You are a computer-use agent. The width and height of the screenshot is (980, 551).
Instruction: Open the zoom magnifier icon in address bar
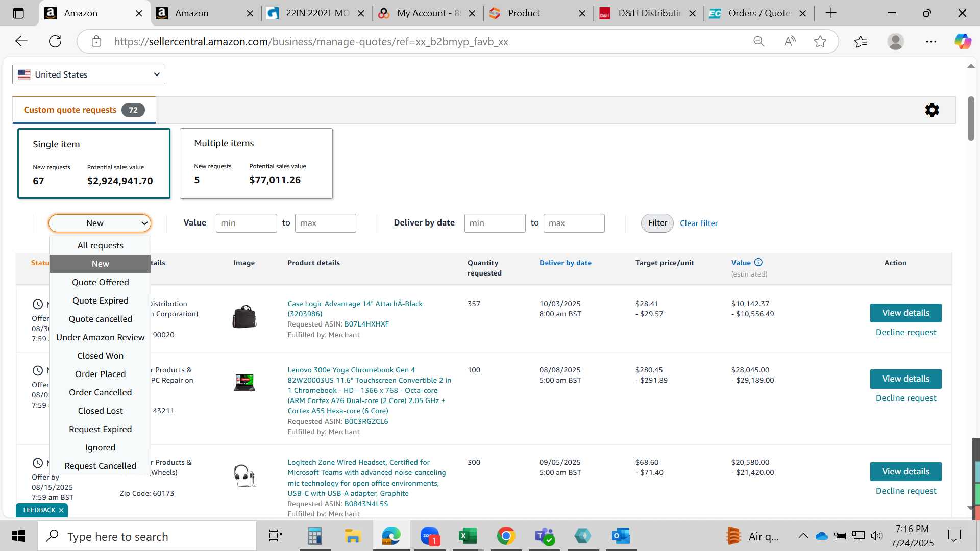click(x=759, y=41)
